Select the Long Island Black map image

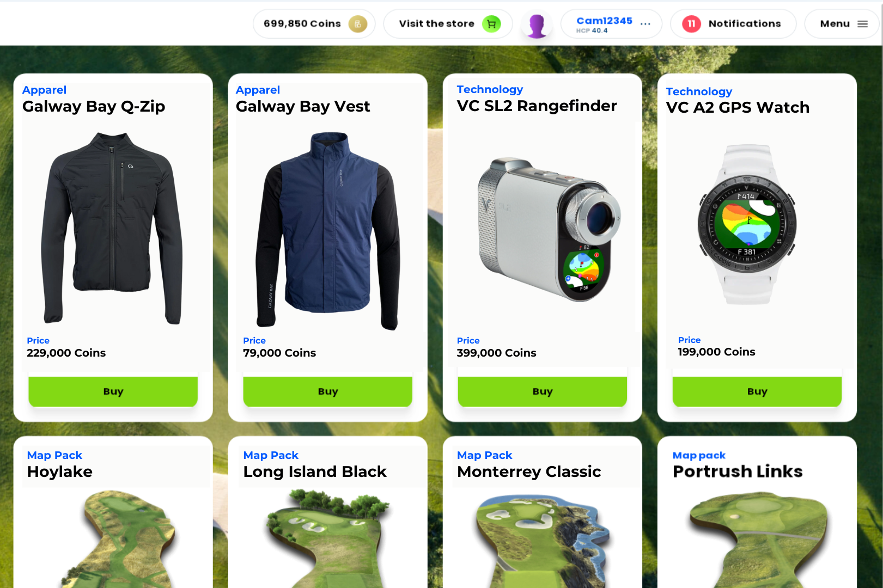pyautogui.click(x=328, y=538)
